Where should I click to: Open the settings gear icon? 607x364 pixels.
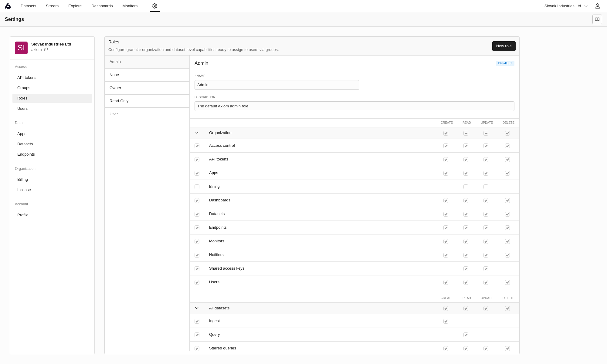pyautogui.click(x=155, y=6)
